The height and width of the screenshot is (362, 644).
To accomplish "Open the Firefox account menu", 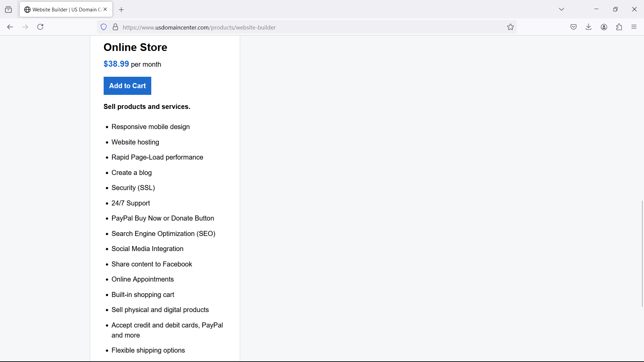I will 604,27.
